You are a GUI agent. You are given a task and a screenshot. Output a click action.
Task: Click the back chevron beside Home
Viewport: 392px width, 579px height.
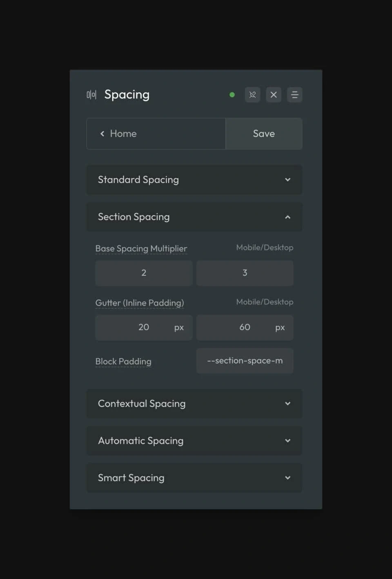click(x=102, y=134)
